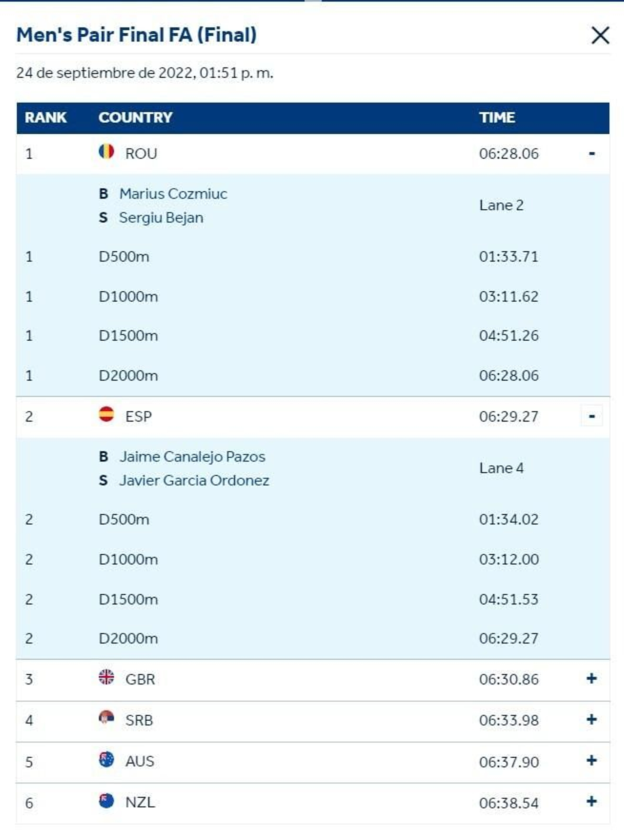
Task: Click the RANK column header
Action: coord(45,117)
